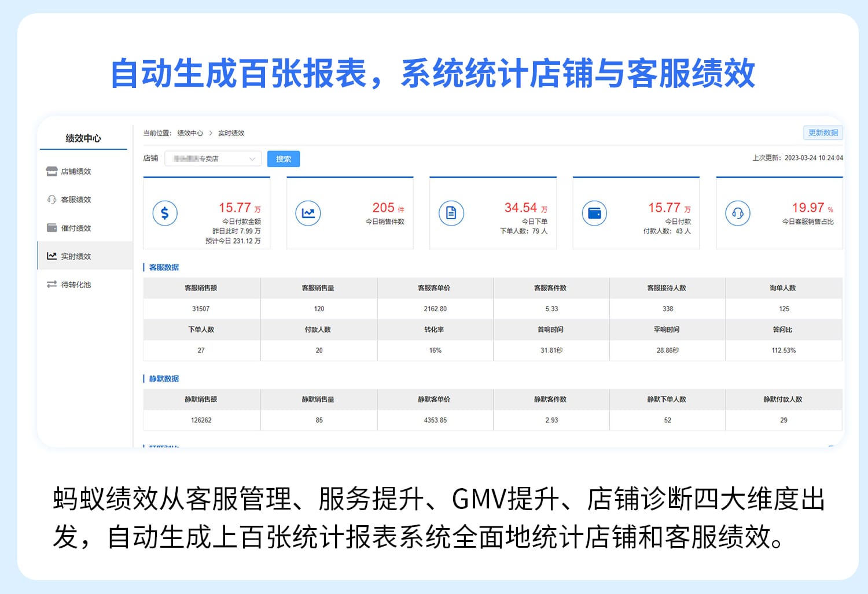
Task: Click the dollar icon on 今日付款金额 card
Action: [164, 213]
